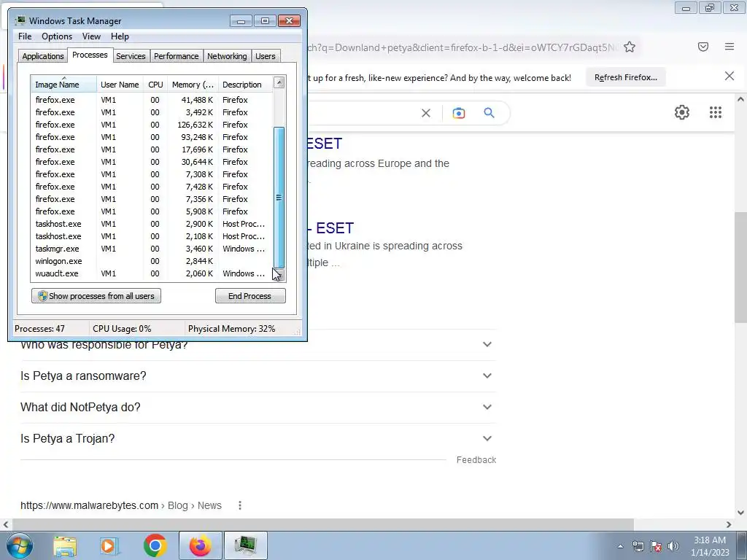Screen dimensions: 747x560
Task: Switch to the Networking tab
Action: pyautogui.click(x=227, y=56)
